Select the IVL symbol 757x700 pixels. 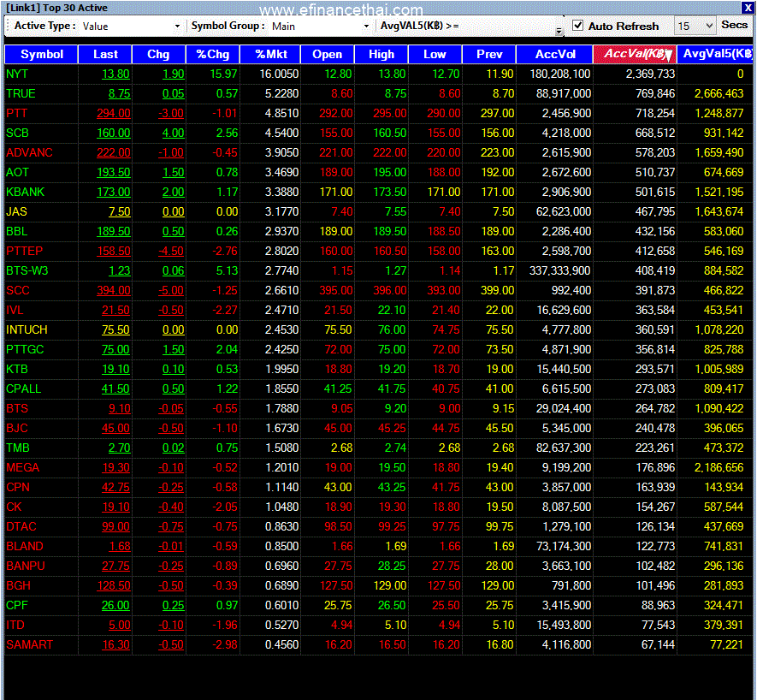click(x=15, y=310)
